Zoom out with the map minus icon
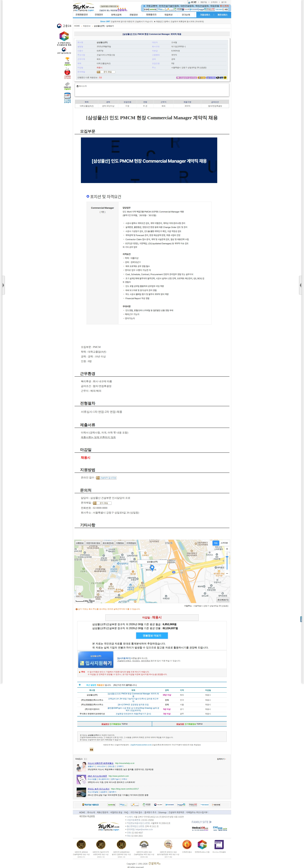Viewport: 304px width, 868px height. [227, 573]
